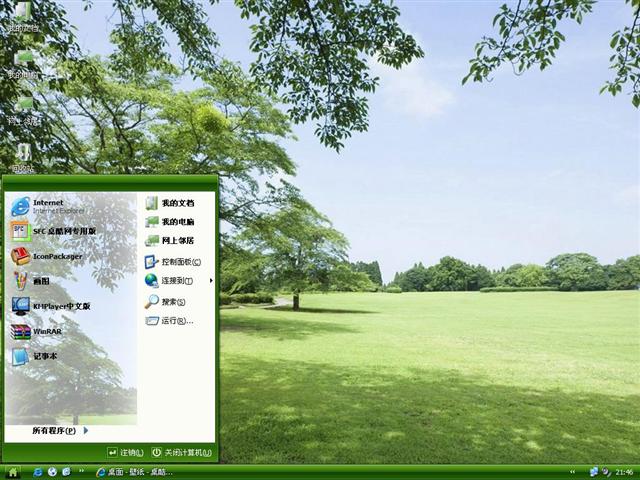Open 我的文档 in the Start menu's right column
This screenshot has width=640, height=480.
click(x=170, y=203)
